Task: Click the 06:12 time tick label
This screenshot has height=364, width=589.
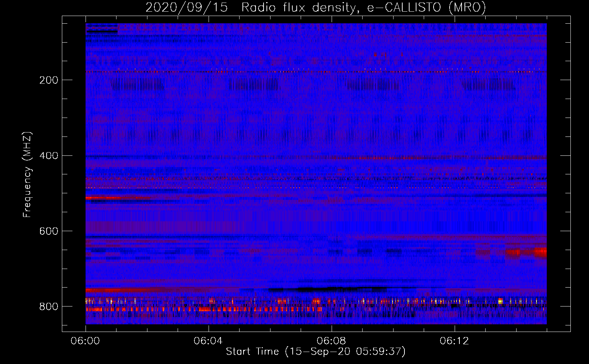Action: click(454, 341)
